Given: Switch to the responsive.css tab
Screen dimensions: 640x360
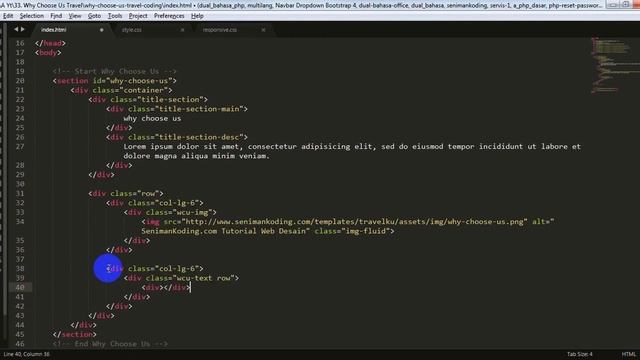Looking at the screenshot, I should point(220,30).
